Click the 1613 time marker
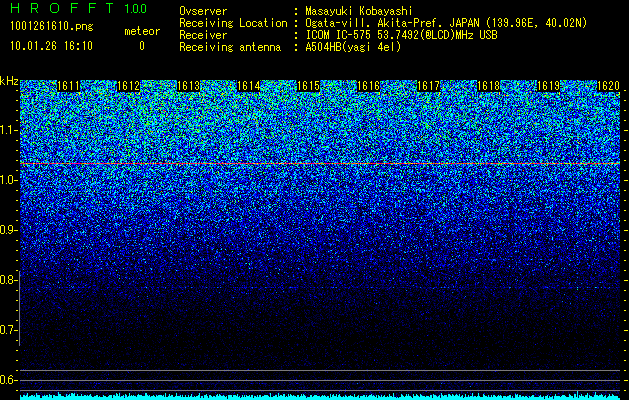 pyautogui.click(x=189, y=86)
